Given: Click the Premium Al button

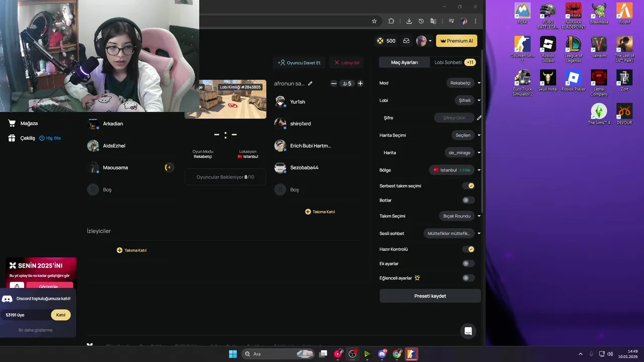Looking at the screenshot, I should 456,41.
